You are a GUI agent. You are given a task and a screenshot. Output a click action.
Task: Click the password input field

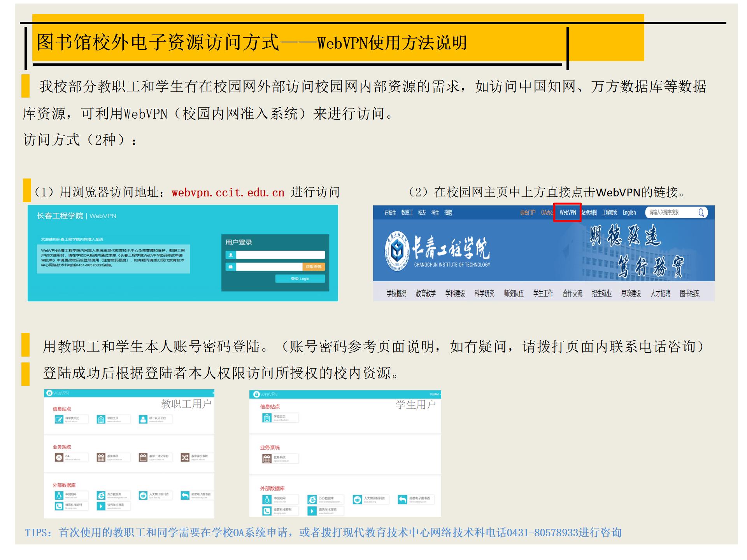coord(269,267)
